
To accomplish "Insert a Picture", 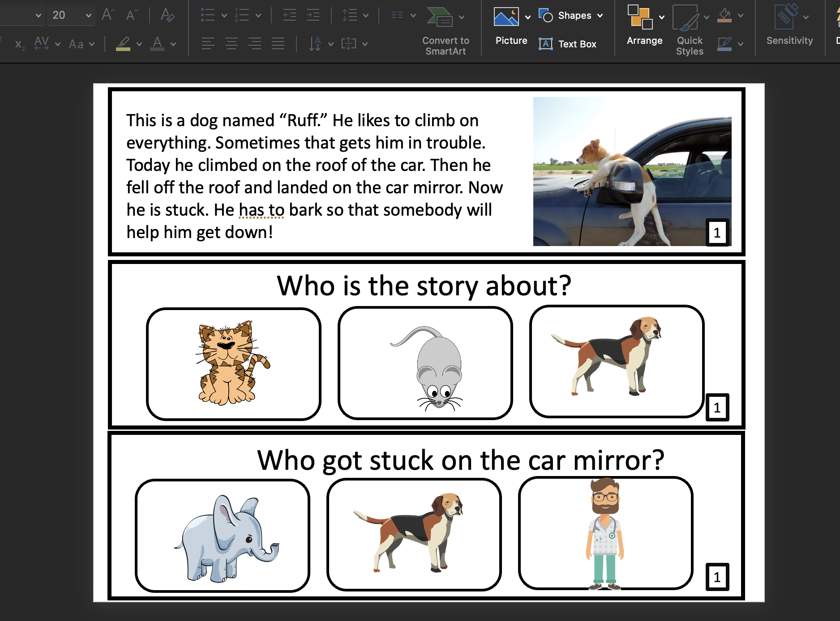I will coord(510,27).
